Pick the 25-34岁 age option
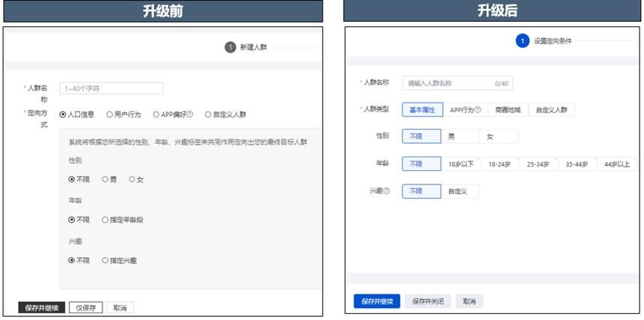Viewport: 644px width, 320px height. tap(539, 163)
